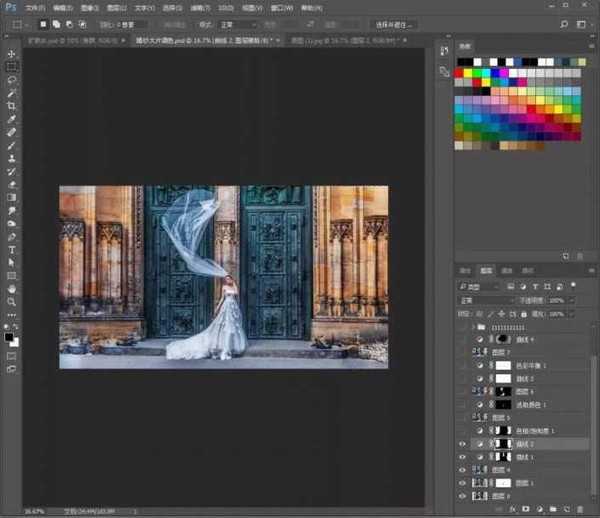Pick the red swatch in Swatches panel

pos(459,73)
